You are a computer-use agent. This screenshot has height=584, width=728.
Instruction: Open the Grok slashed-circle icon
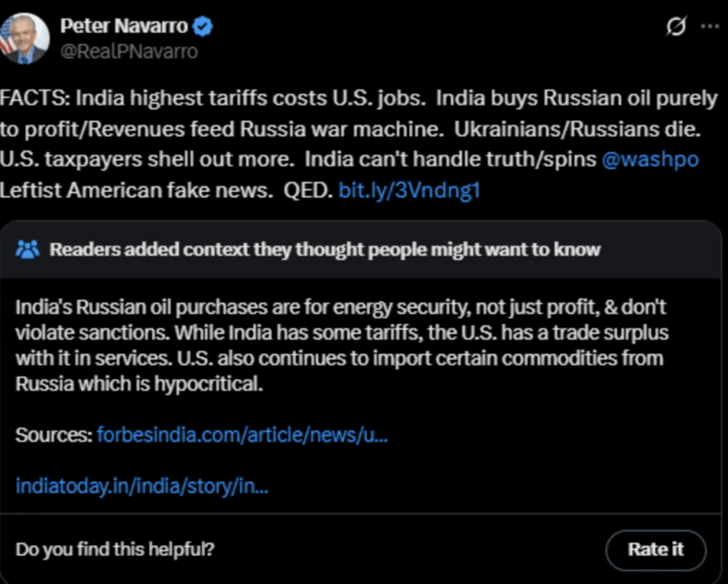(676, 27)
